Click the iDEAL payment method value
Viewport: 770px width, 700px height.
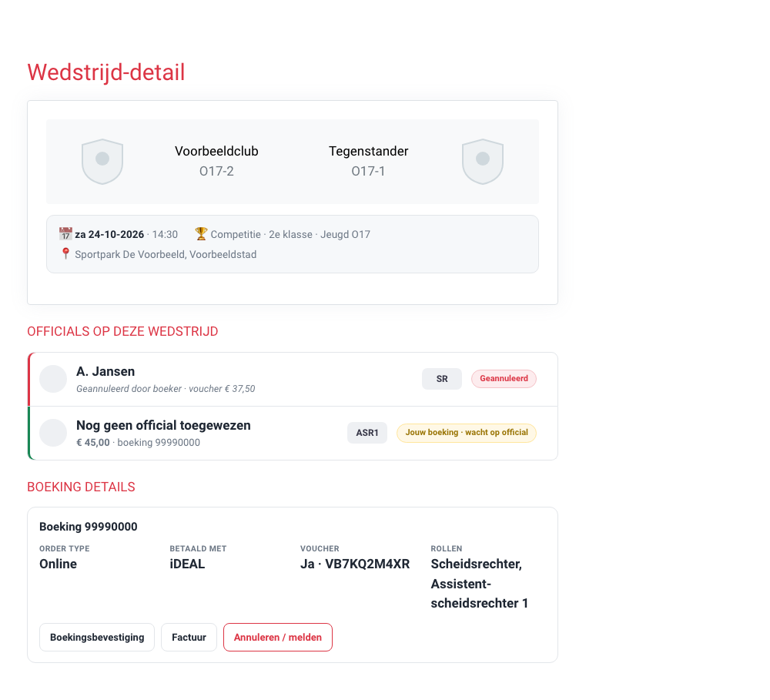coord(187,564)
